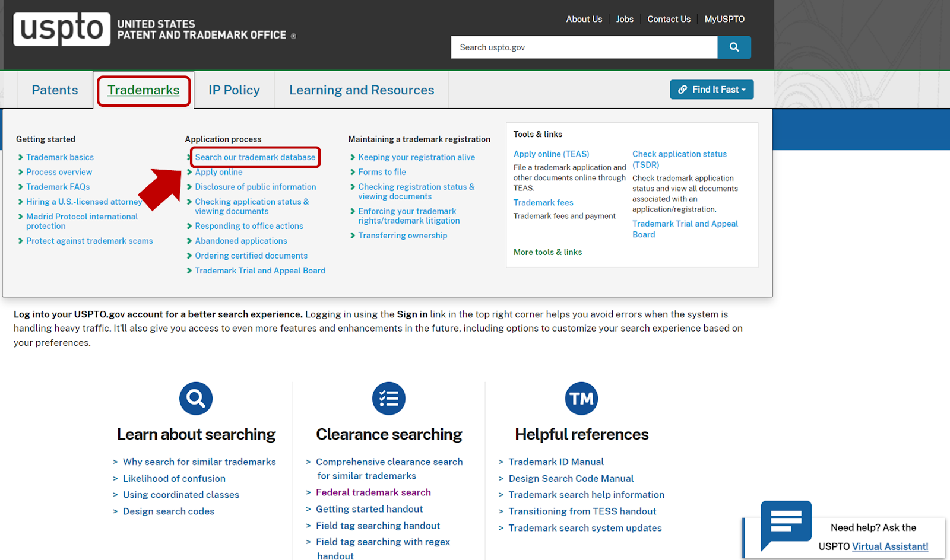The height and width of the screenshot is (560, 950).
Task: Open Check application status (TSDR)
Action: click(679, 159)
